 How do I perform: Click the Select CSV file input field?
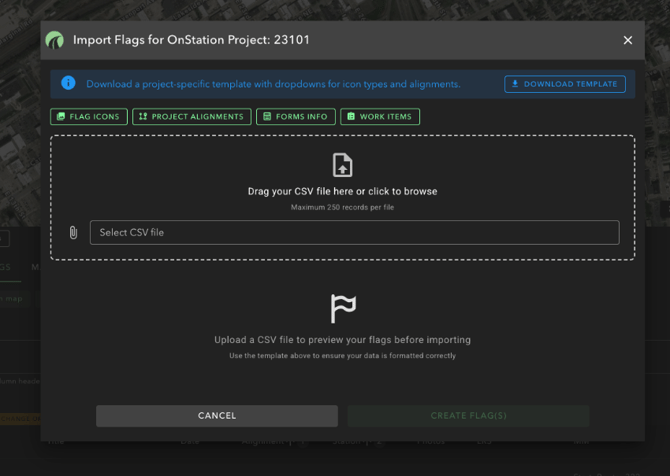click(x=354, y=232)
